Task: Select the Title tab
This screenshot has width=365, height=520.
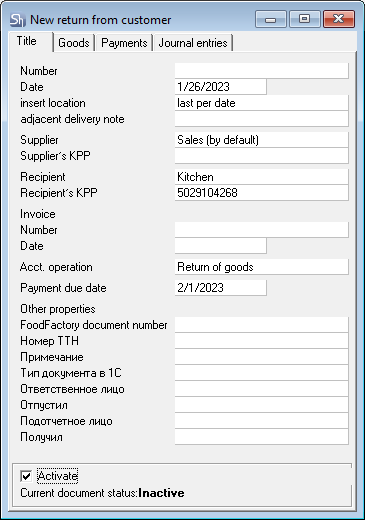Action: [27, 41]
